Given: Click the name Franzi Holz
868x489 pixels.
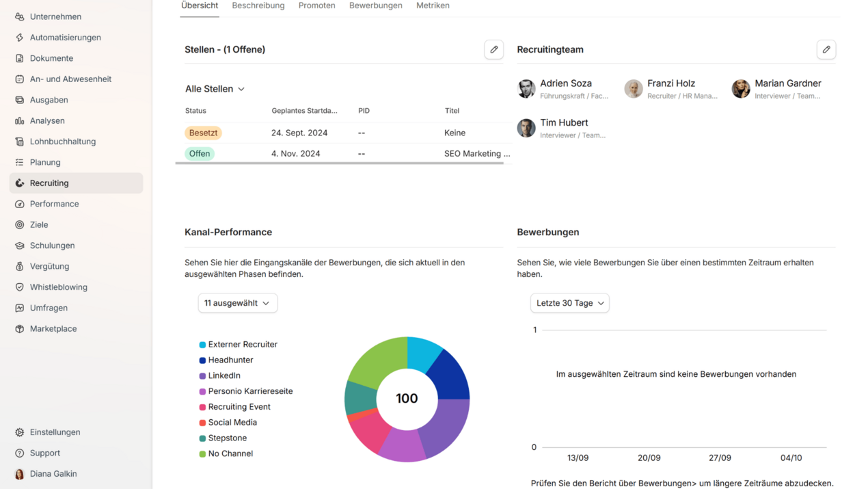Looking at the screenshot, I should [x=671, y=83].
